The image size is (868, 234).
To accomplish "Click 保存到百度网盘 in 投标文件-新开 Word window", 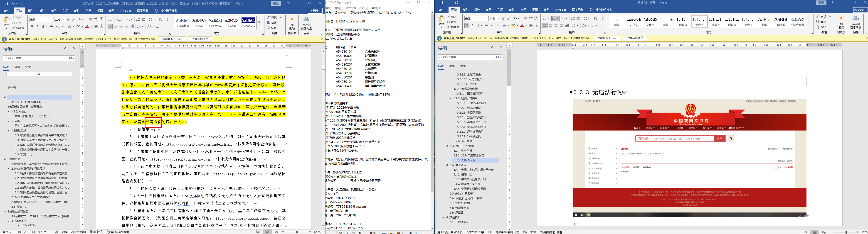I will pos(856,22).
